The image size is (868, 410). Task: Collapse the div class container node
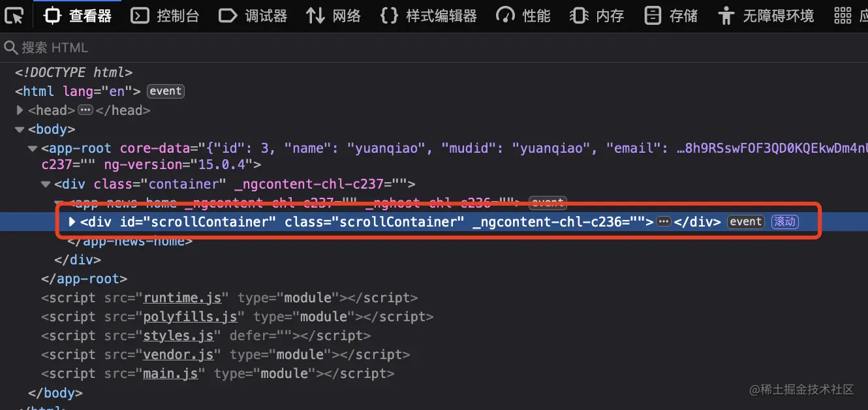click(x=46, y=184)
